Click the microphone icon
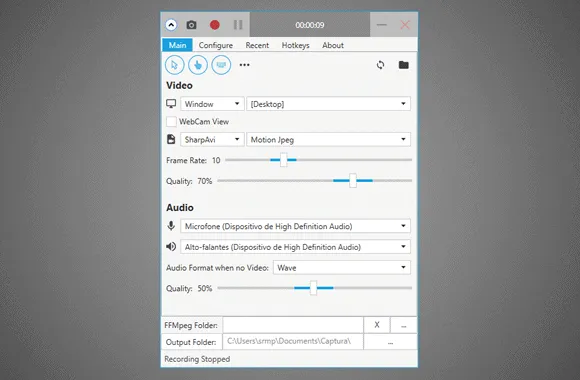 [x=171, y=226]
